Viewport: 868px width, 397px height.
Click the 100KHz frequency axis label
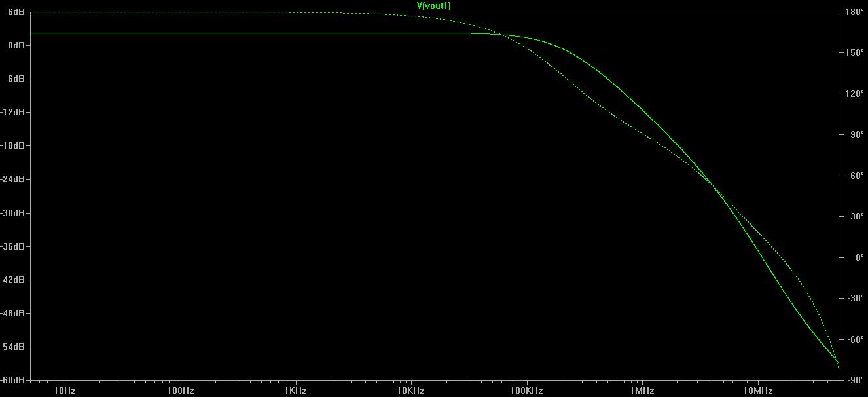pyautogui.click(x=527, y=391)
